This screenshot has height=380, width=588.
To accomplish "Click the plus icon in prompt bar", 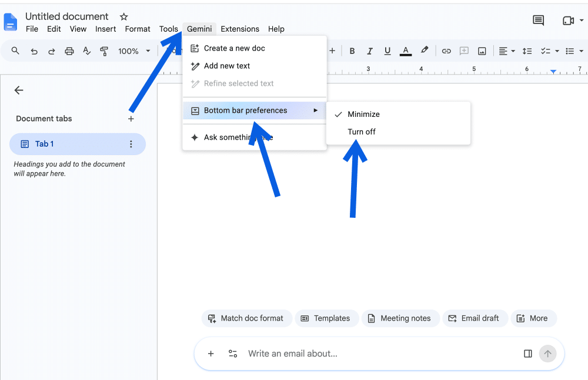I will (x=211, y=354).
